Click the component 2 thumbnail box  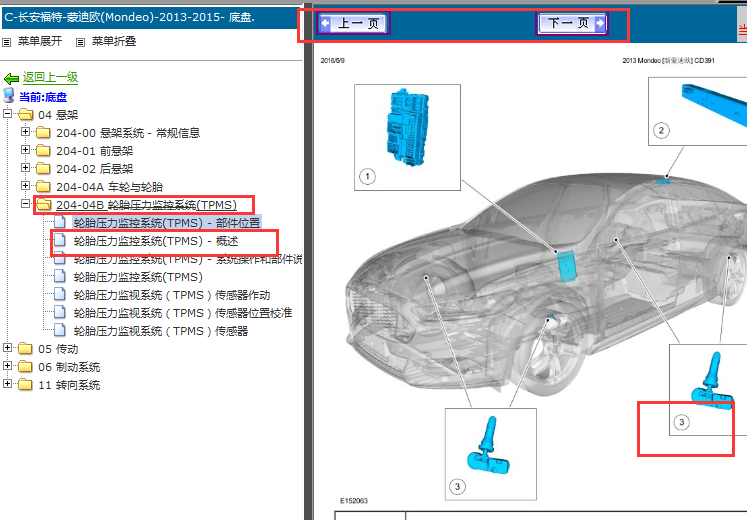(697, 111)
